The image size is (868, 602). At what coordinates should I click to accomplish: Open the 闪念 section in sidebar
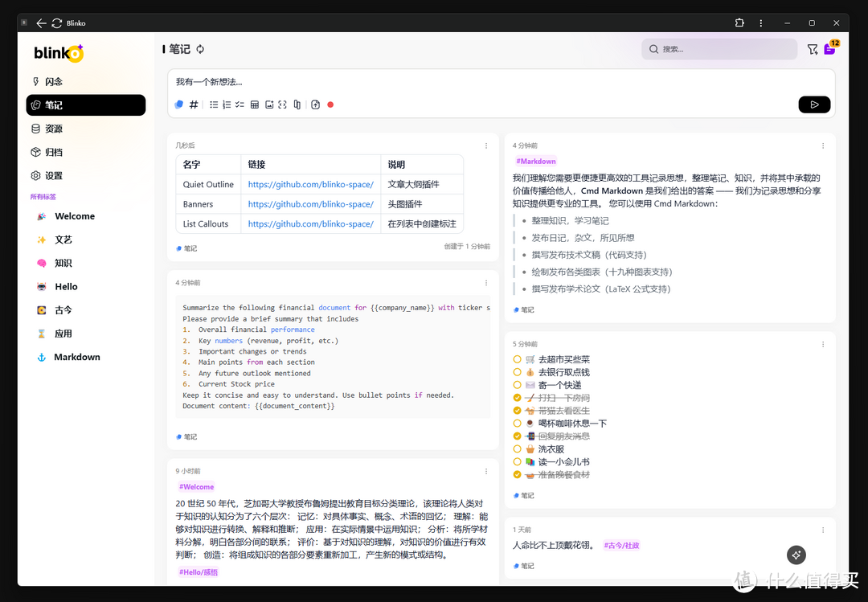click(86, 81)
